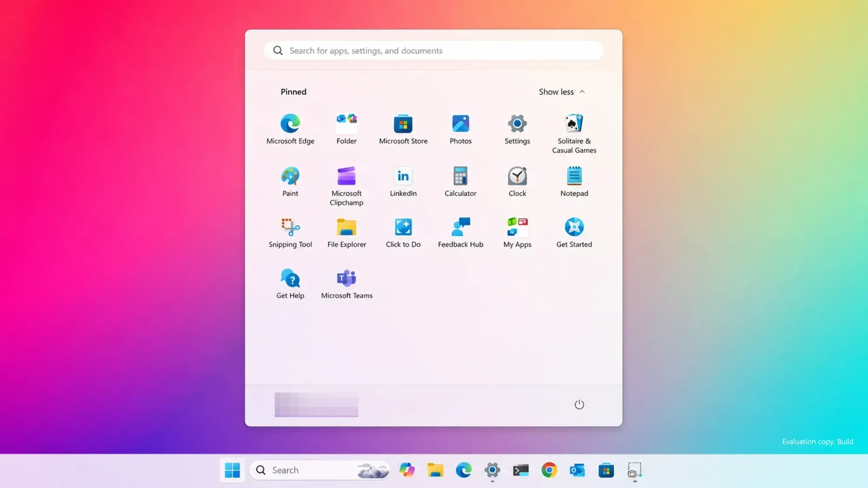Open File Explorer from the taskbar
The width and height of the screenshot is (868, 488).
pyautogui.click(x=435, y=470)
